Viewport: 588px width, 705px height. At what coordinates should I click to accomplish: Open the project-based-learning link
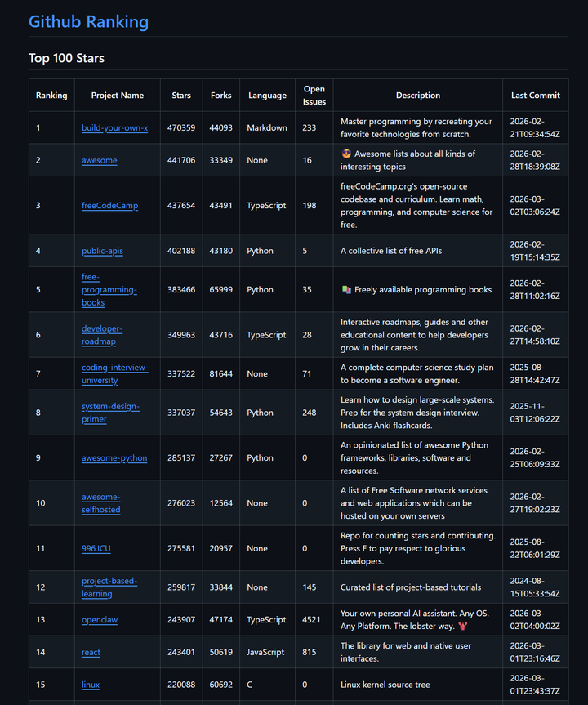click(x=109, y=587)
